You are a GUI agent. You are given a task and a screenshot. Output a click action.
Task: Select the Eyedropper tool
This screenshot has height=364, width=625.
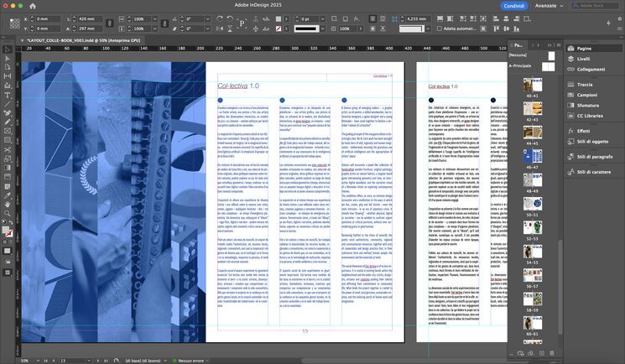8,195
